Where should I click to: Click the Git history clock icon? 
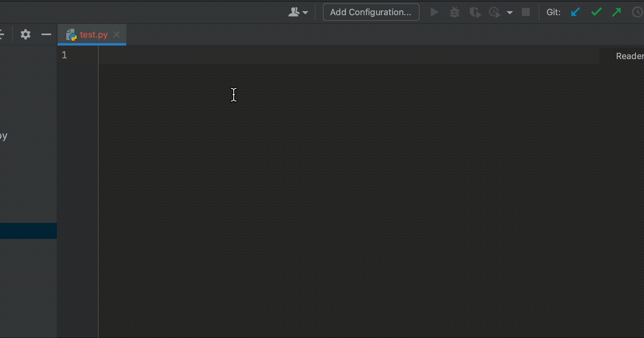638,12
